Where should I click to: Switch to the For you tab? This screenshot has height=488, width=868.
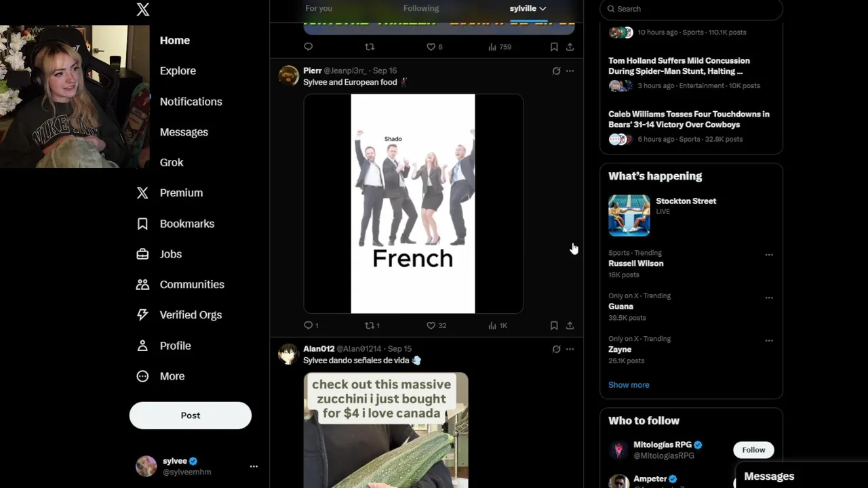pos(319,9)
